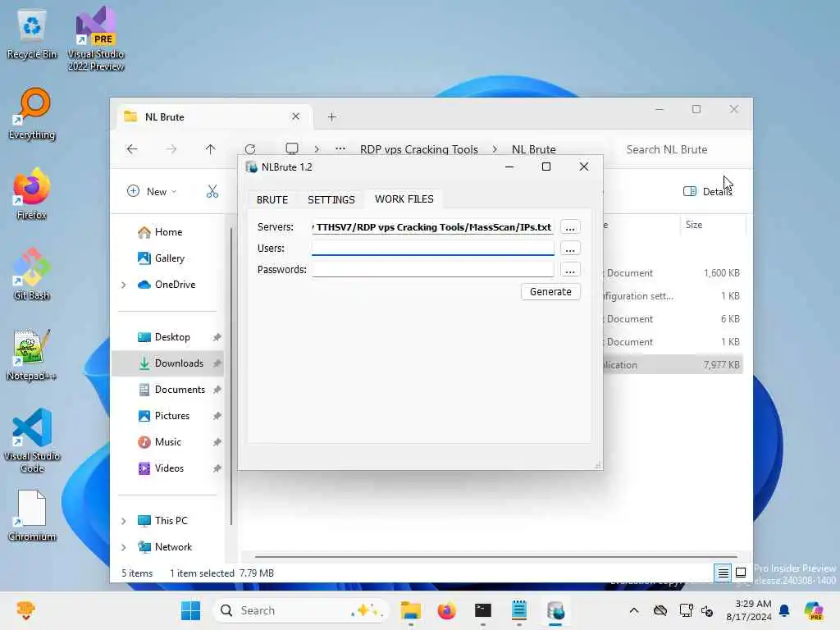840x630 pixels.
Task: Go back in File Explorer
Action: point(132,149)
